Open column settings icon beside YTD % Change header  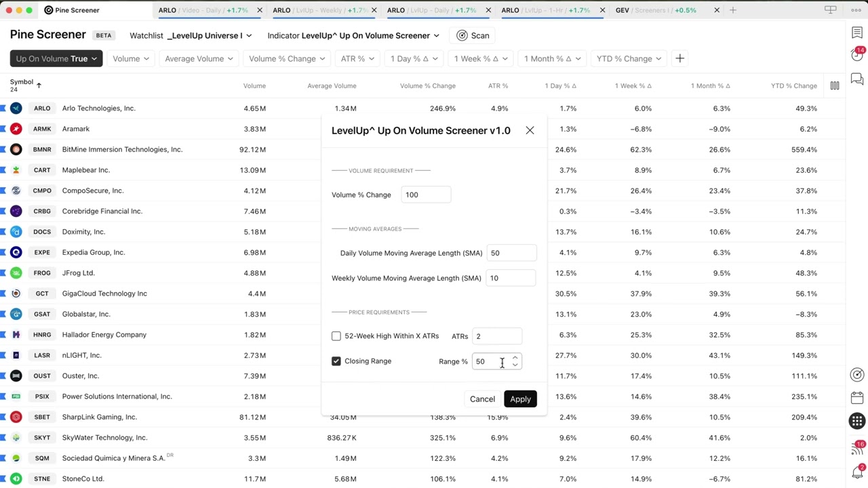pyautogui.click(x=835, y=85)
